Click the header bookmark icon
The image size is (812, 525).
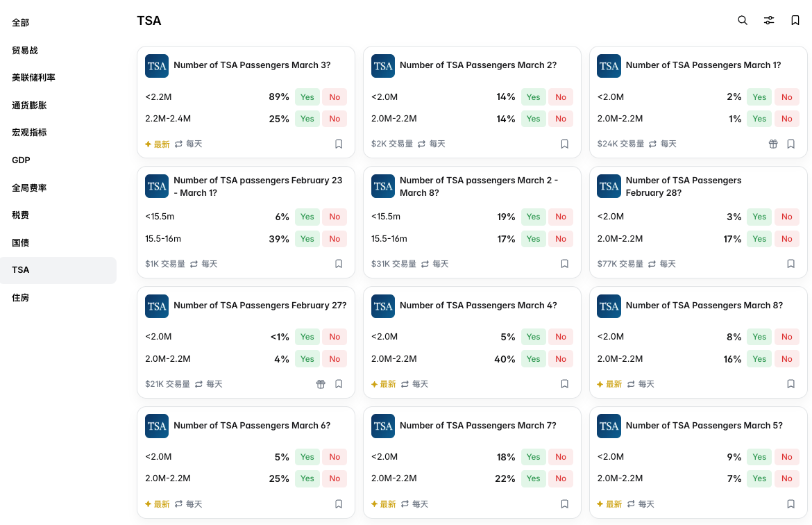click(x=795, y=21)
